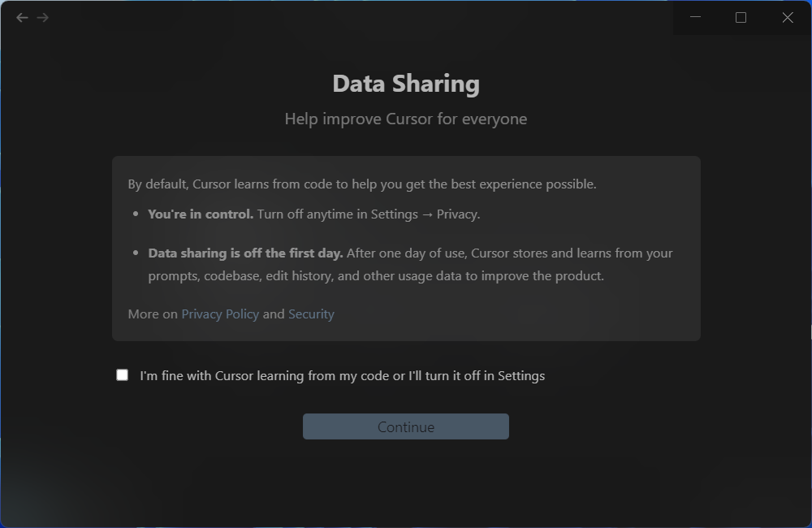Click the back navigation arrow
The image size is (812, 528).
[22, 17]
